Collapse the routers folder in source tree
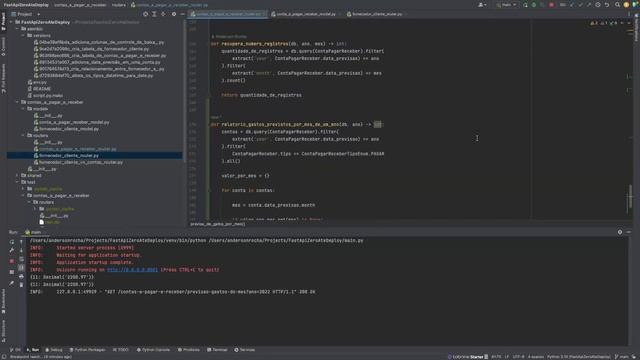The image size is (640, 360). (x=23, y=136)
